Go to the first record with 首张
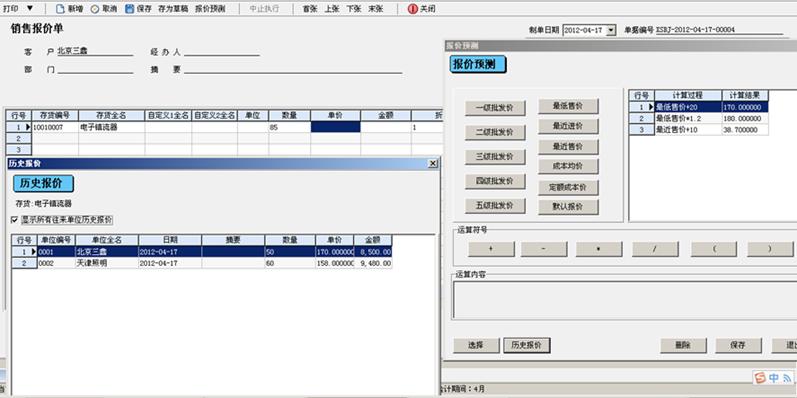The image size is (797, 398). (x=310, y=9)
